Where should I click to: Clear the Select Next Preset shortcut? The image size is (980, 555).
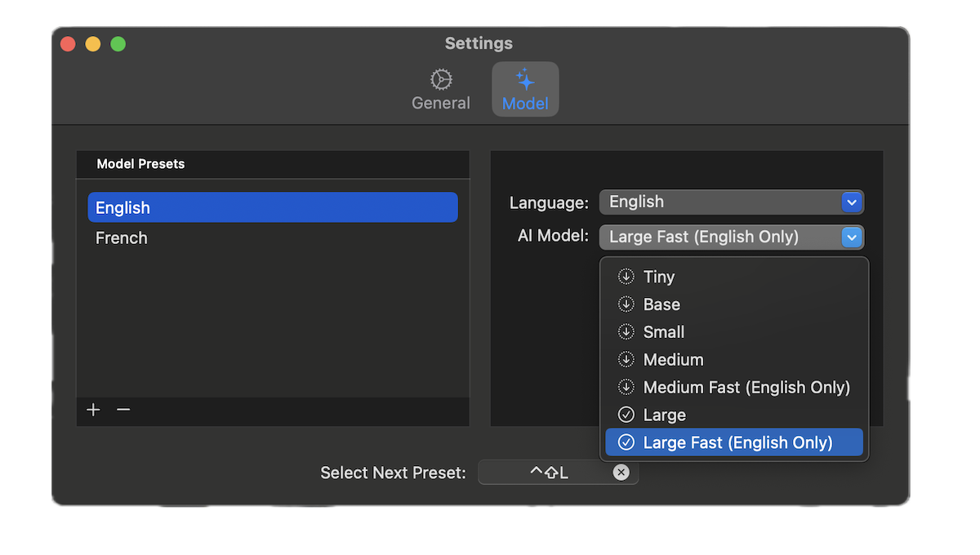(621, 473)
